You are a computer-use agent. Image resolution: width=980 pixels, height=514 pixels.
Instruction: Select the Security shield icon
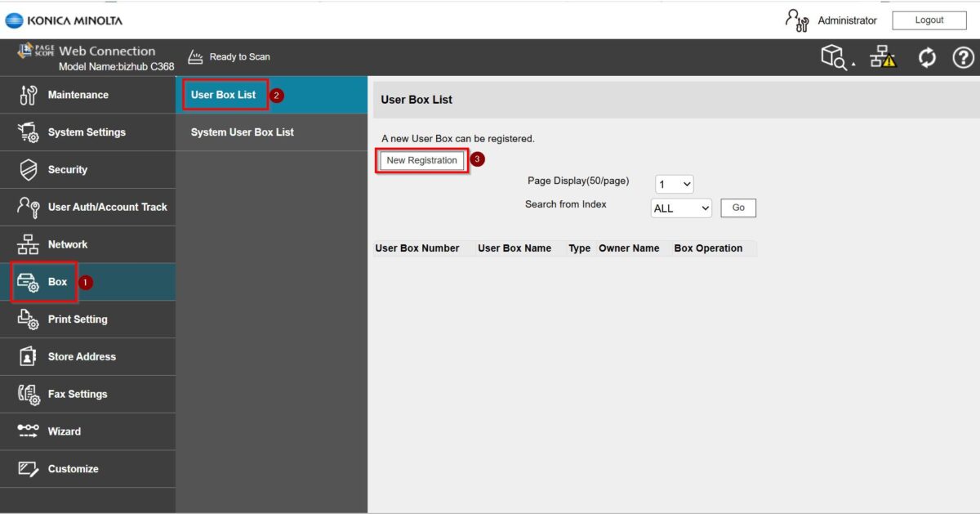point(28,170)
